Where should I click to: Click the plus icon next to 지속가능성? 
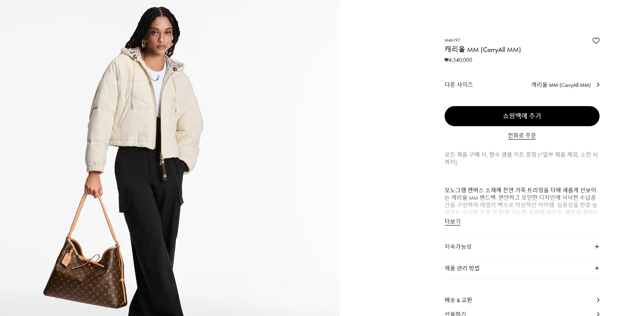(x=597, y=247)
